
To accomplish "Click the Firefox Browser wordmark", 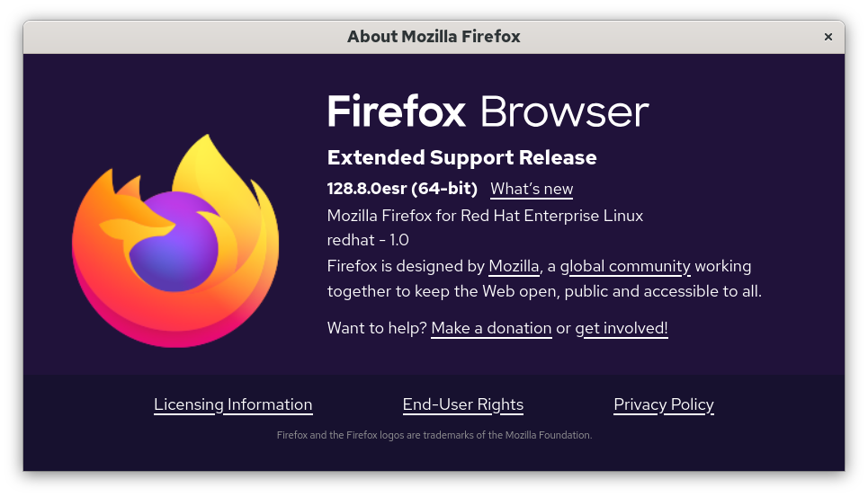I will click(x=488, y=111).
